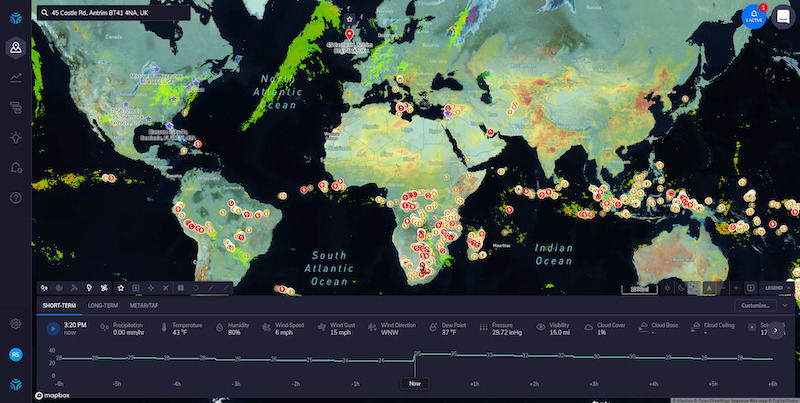
Task: Click the Now marker on timeline
Action: (416, 382)
